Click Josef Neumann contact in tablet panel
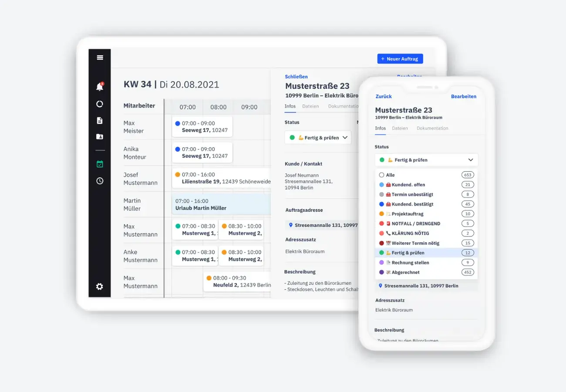Screen dimensions: 566x392 [x=301, y=176]
